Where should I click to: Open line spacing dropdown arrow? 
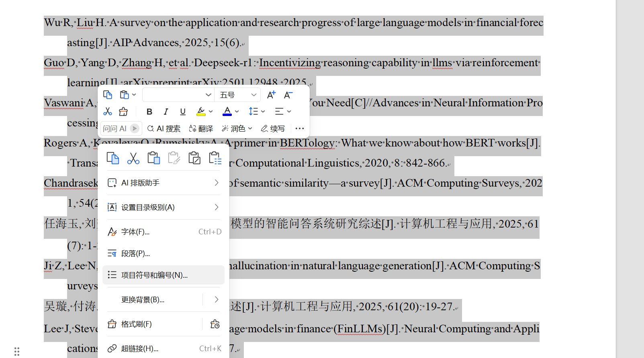[x=263, y=112]
